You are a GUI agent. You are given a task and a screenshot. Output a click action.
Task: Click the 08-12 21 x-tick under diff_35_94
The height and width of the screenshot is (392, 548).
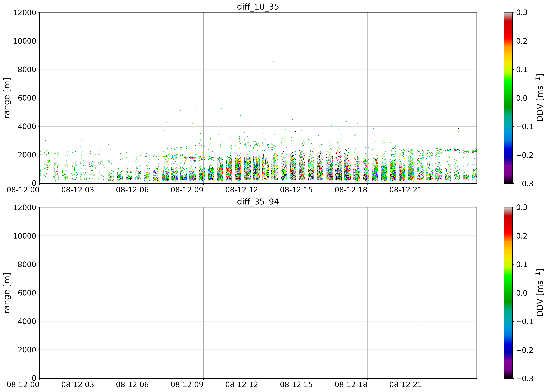(405, 385)
